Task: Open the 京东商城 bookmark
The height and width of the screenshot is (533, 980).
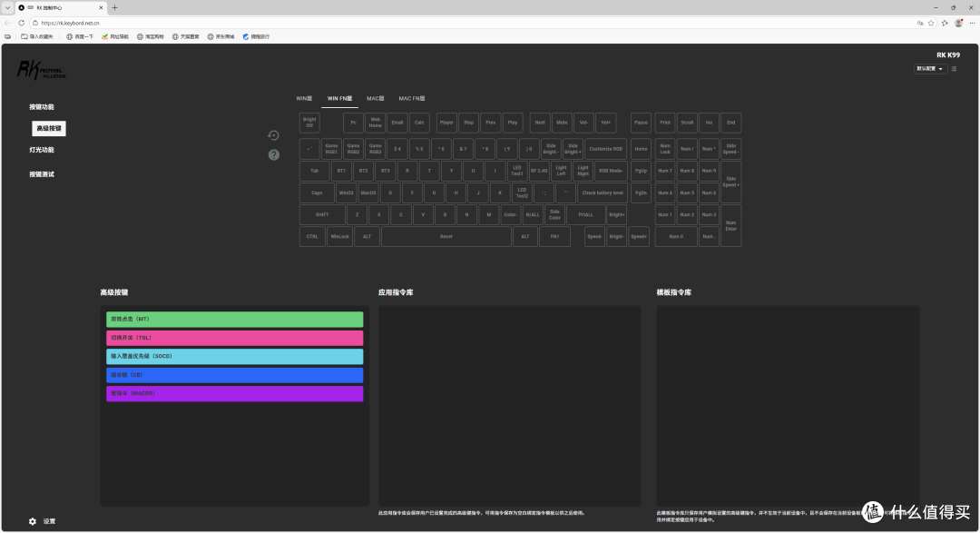Action: click(x=220, y=37)
